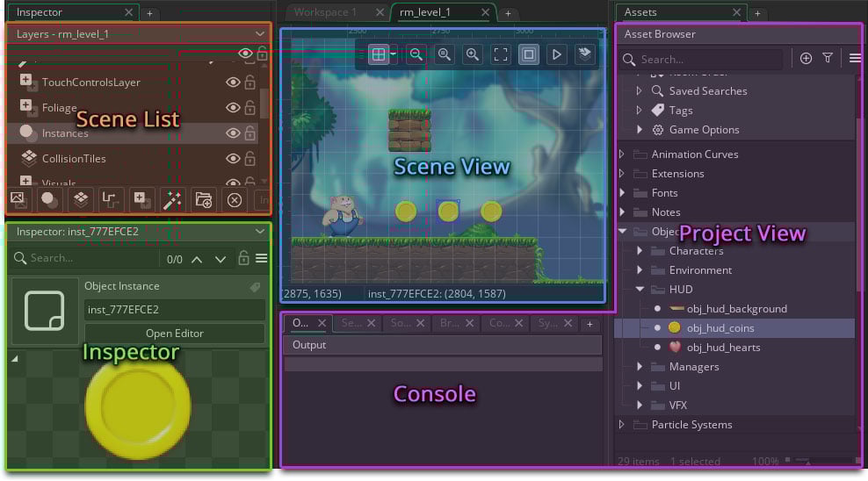
Task: Click the zoom reset magnifier
Action: coord(445,54)
